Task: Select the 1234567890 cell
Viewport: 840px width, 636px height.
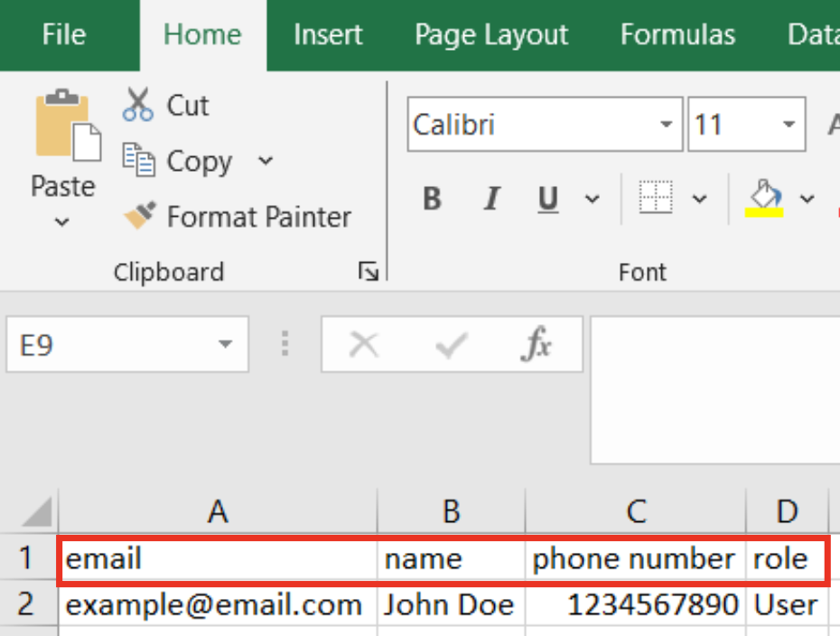Action: [636, 604]
